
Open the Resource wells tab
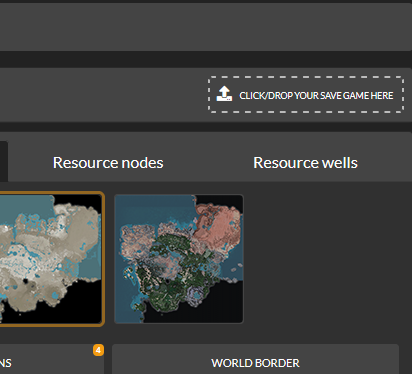point(305,163)
